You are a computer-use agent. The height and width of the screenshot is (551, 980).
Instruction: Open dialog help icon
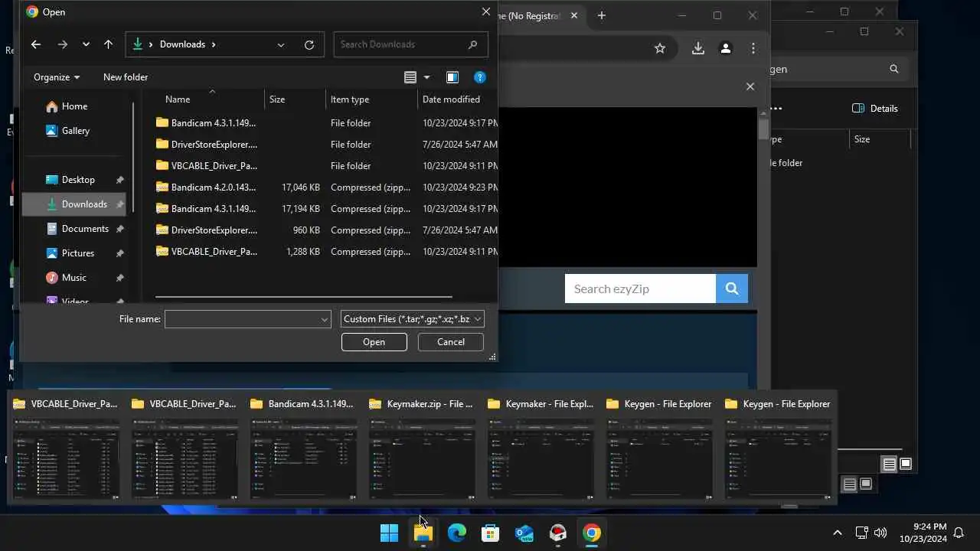click(480, 77)
